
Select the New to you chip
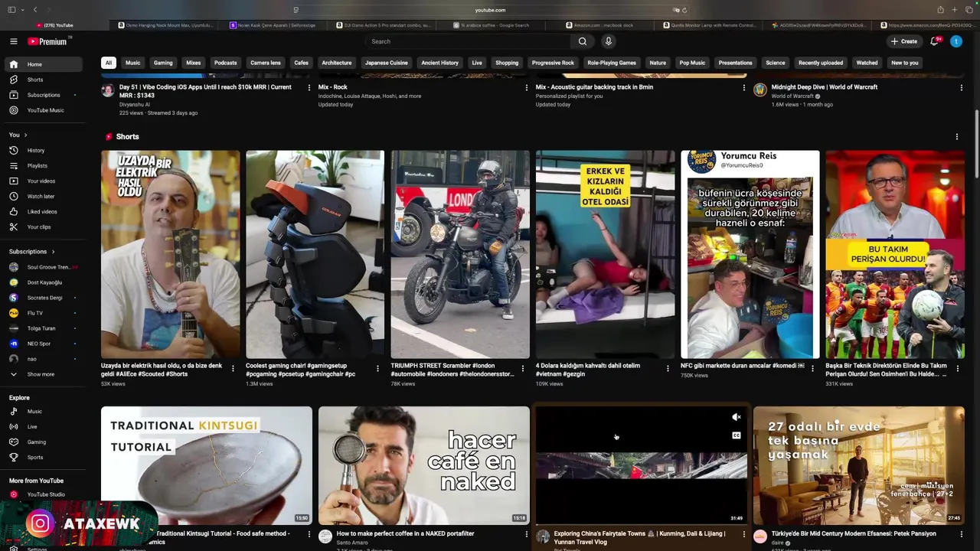point(905,63)
